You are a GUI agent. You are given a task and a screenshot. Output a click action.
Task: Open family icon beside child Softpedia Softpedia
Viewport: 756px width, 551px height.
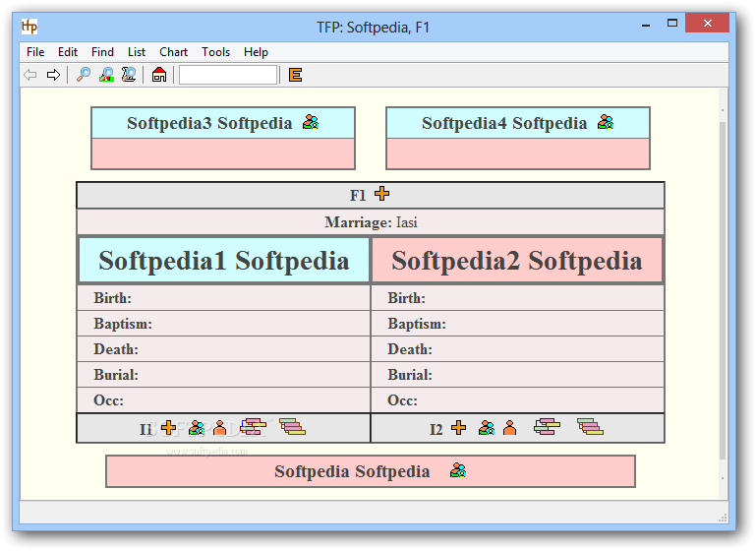pos(458,470)
